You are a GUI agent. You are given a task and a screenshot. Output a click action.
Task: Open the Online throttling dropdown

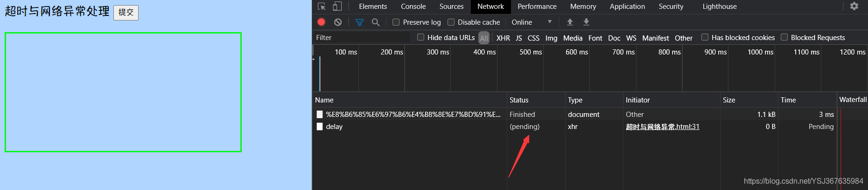(x=532, y=22)
